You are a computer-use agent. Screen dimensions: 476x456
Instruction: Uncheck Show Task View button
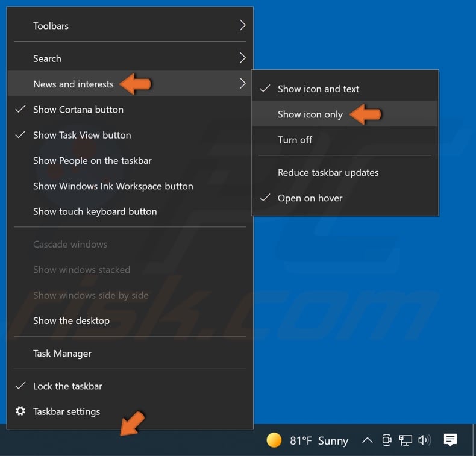pyautogui.click(x=130, y=135)
